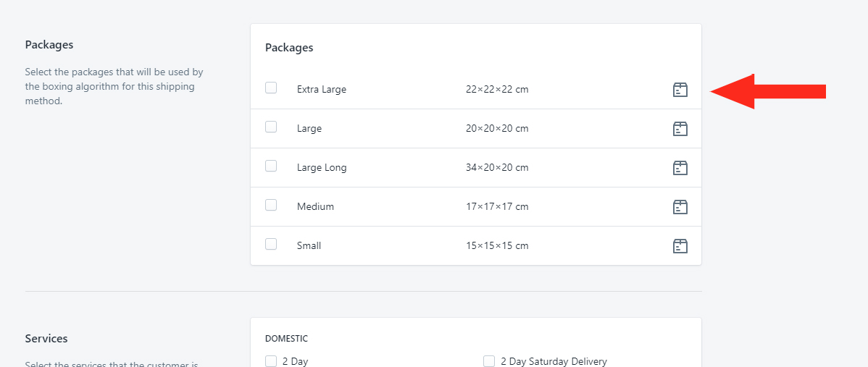Click the Packages card heading
The height and width of the screenshot is (367, 868).
point(289,48)
